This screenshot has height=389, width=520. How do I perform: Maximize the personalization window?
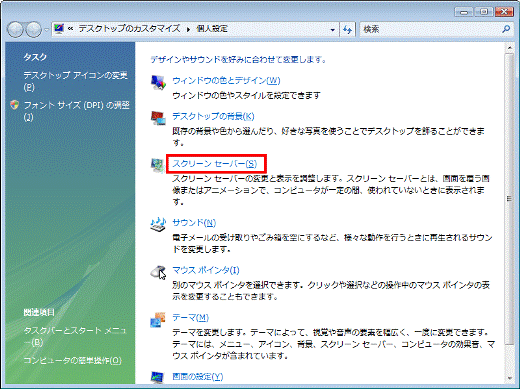click(x=484, y=12)
